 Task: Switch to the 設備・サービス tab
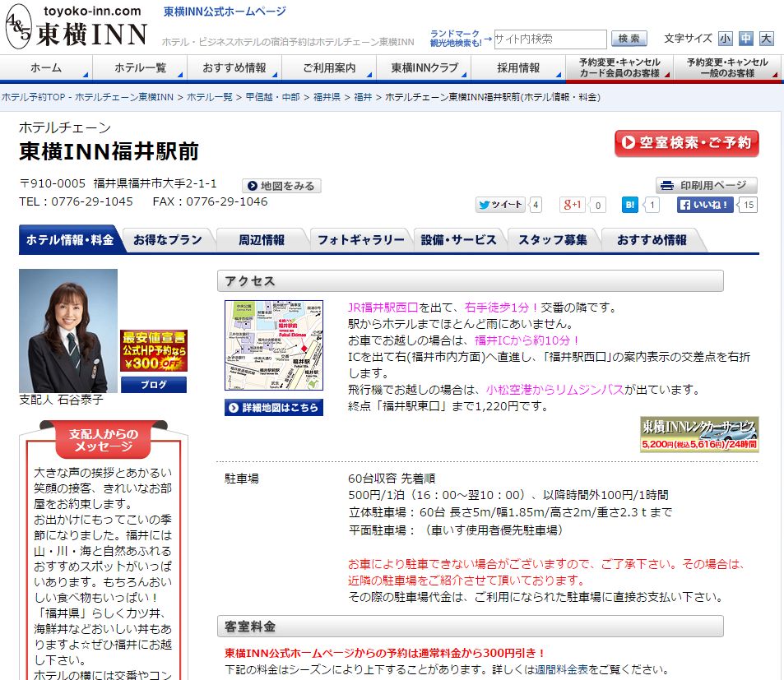click(458, 240)
